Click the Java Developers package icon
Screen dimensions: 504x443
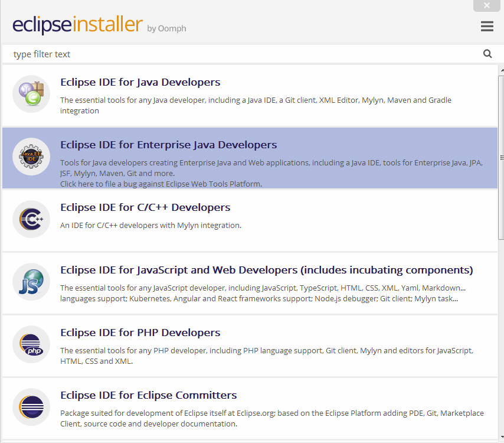[31, 94]
